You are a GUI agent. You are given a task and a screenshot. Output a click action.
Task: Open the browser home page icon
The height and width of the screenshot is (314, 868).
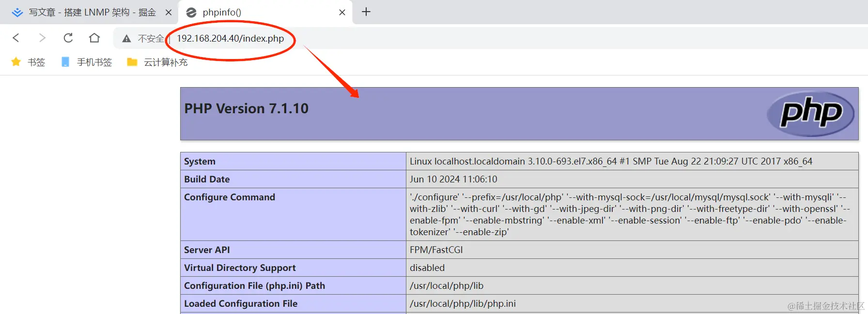[94, 38]
